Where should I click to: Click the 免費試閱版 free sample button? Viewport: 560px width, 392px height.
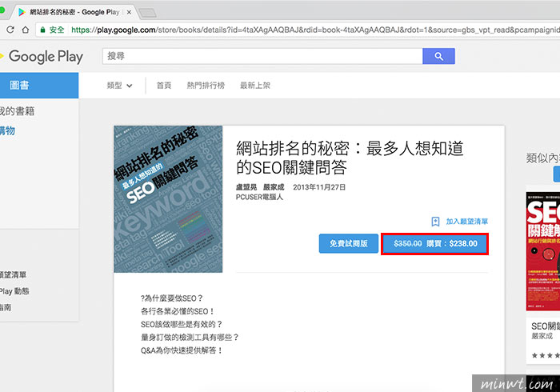click(349, 243)
